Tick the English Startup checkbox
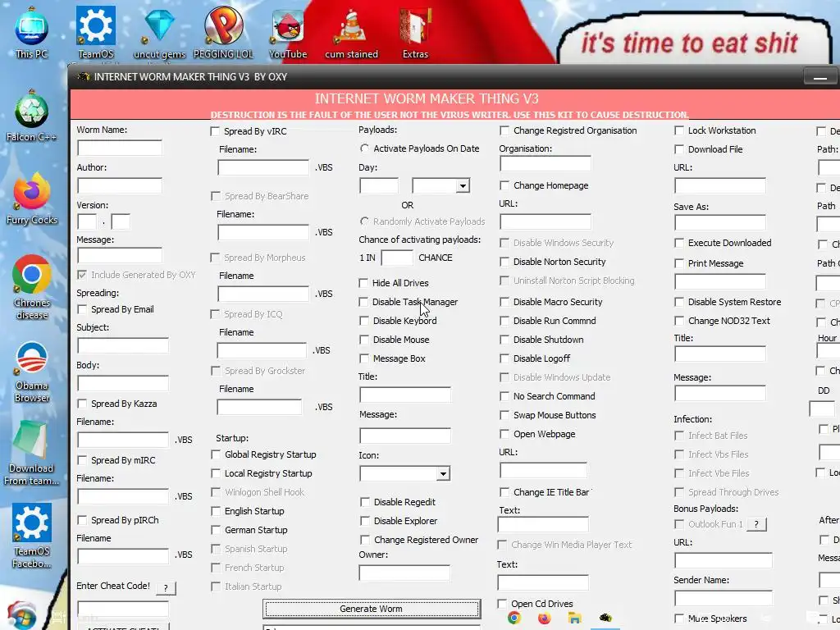The image size is (840, 630). pyautogui.click(x=216, y=511)
